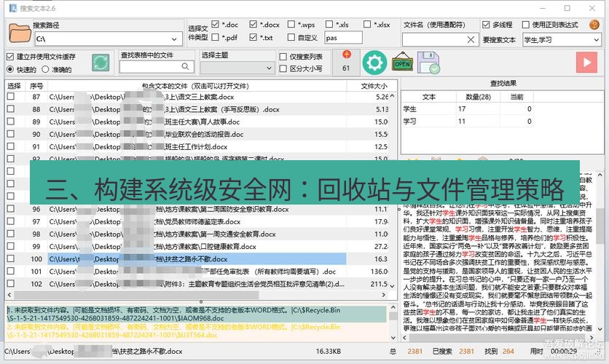
Task: Enable the 自定义 custom type checkbox
Action: (x=291, y=37)
